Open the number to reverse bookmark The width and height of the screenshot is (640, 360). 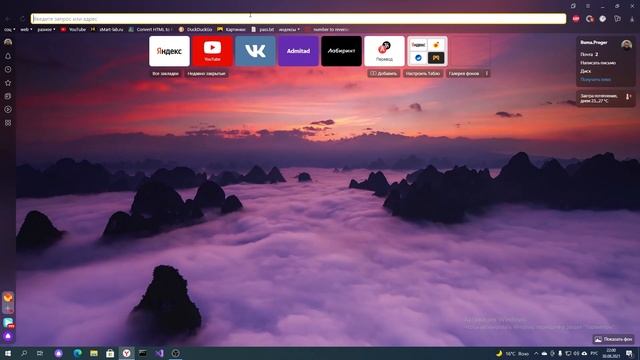[x=327, y=29]
